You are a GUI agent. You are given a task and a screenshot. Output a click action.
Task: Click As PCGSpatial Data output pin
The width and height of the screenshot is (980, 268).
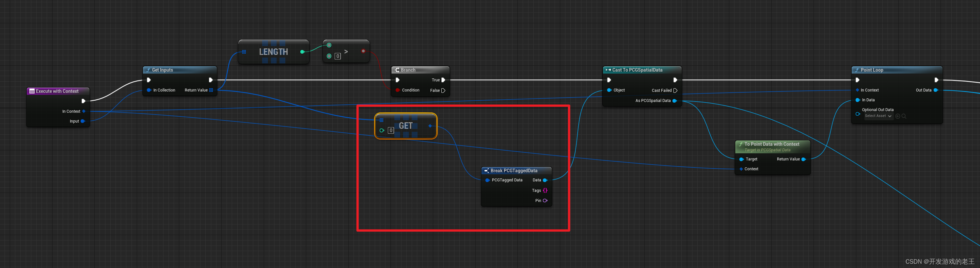pos(674,101)
